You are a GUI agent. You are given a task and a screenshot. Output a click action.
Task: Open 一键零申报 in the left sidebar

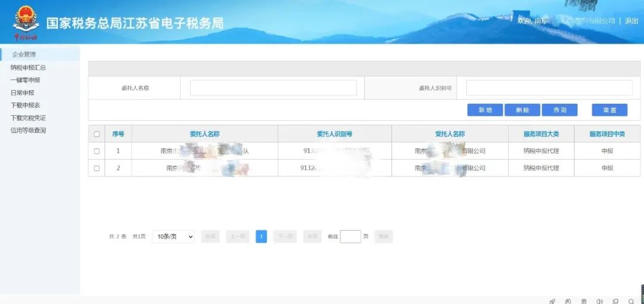25,80
